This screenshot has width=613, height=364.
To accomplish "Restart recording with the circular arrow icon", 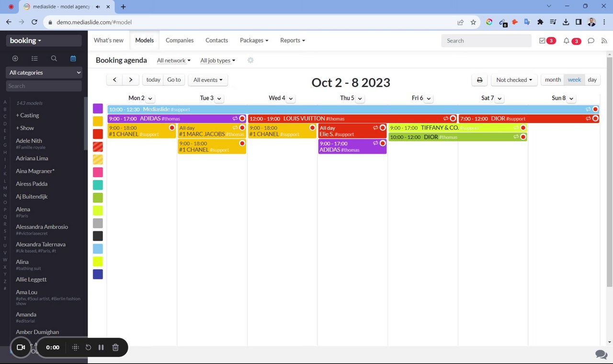I will pyautogui.click(x=88, y=347).
